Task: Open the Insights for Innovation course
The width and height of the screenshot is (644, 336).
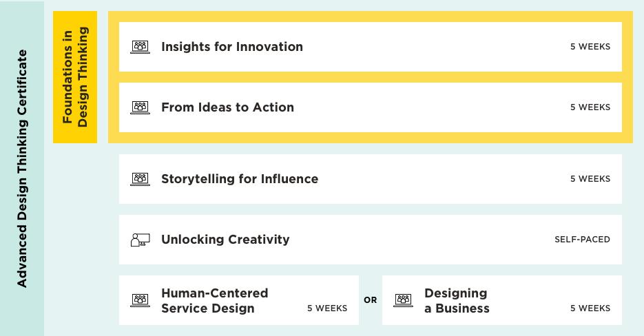Action: click(231, 47)
